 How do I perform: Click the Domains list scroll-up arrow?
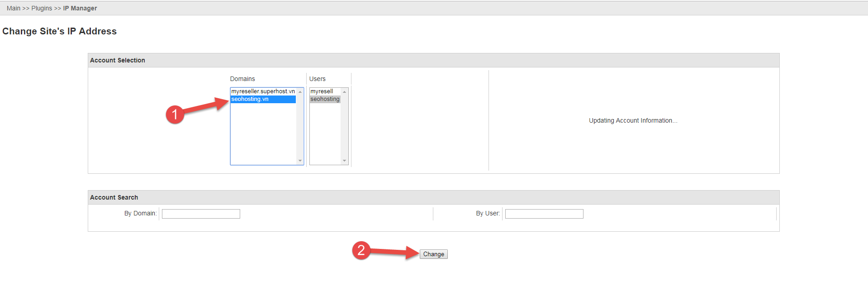(x=300, y=92)
